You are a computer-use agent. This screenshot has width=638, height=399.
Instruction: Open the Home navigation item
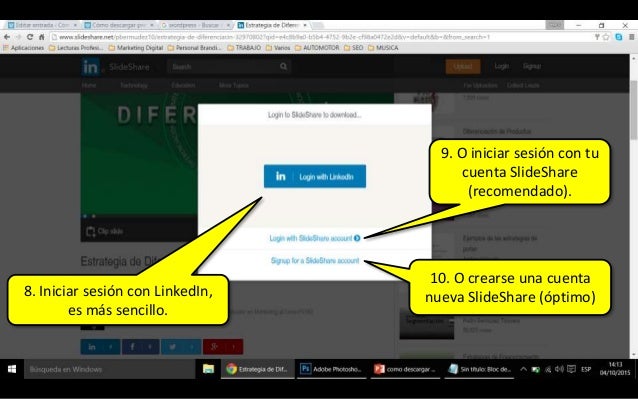pos(89,85)
